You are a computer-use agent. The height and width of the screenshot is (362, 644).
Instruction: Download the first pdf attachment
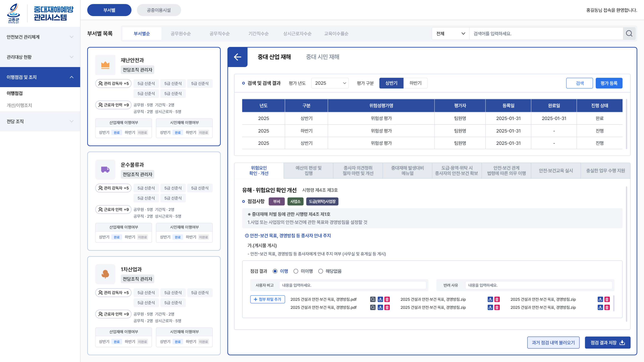[x=380, y=299]
